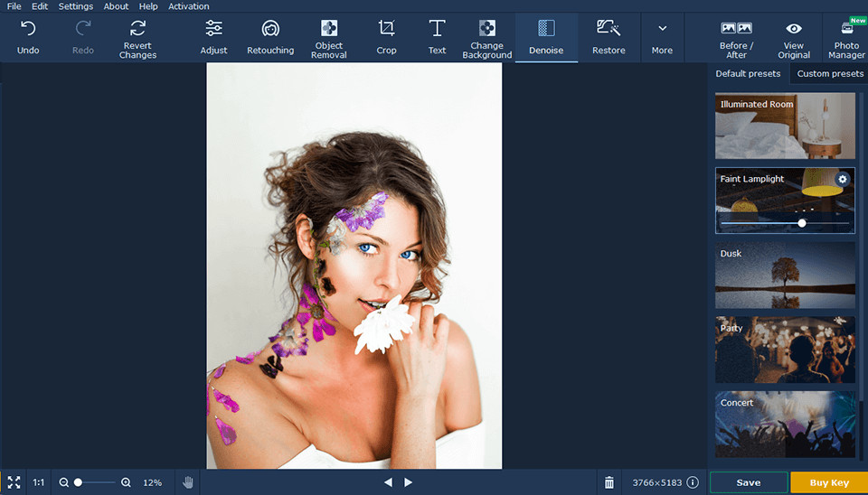
Task: Click the Buy Key button
Action: pyautogui.click(x=829, y=483)
